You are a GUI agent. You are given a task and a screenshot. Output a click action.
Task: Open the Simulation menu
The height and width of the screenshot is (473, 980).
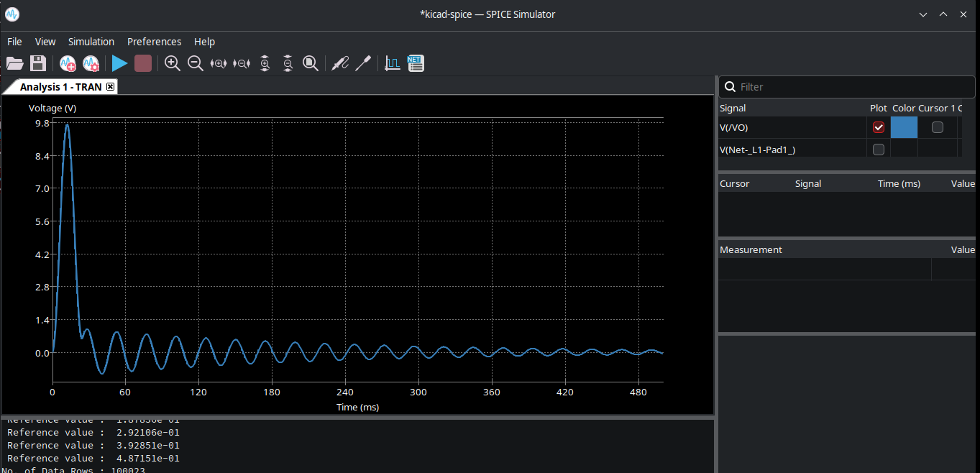point(91,42)
